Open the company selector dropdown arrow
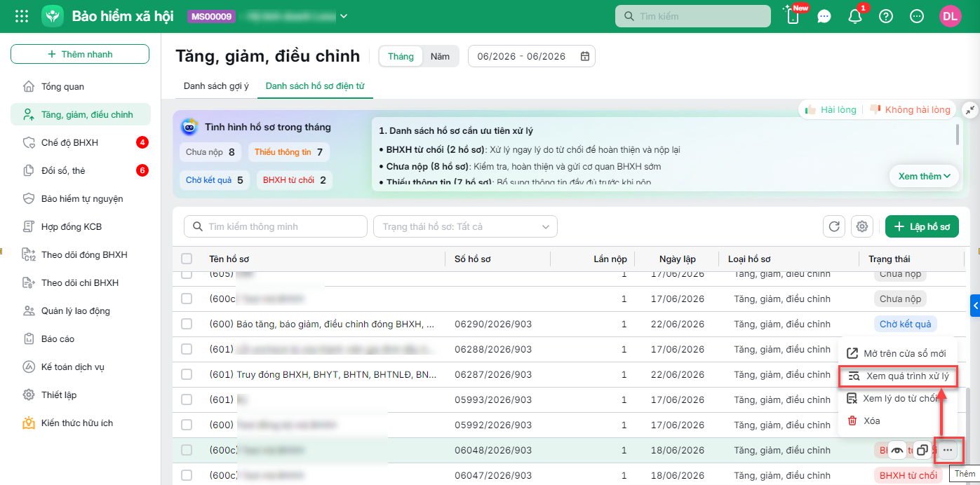 tap(343, 16)
